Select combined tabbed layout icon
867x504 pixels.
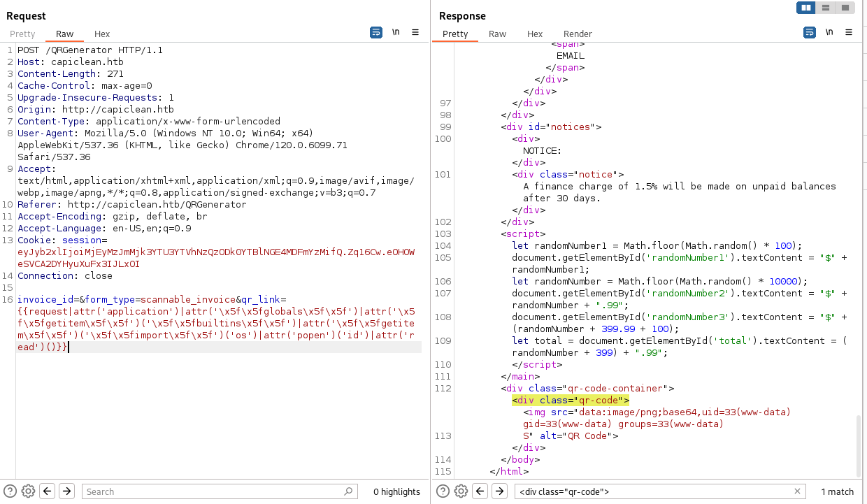pos(845,8)
